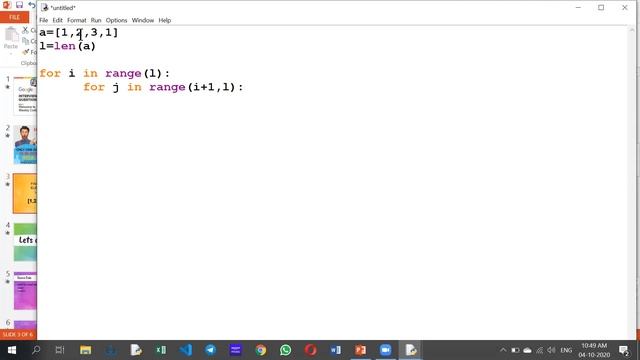Click the list line a=[1,2,3,1]
Viewport: 640px width, 360px height.
click(x=79, y=32)
